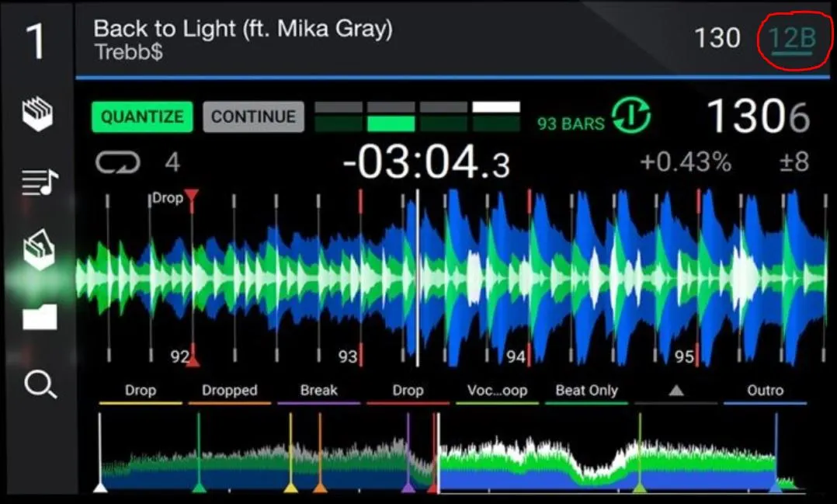The width and height of the screenshot is (837, 504).
Task: Toggle the CONTINUE play mode
Action: (x=253, y=117)
